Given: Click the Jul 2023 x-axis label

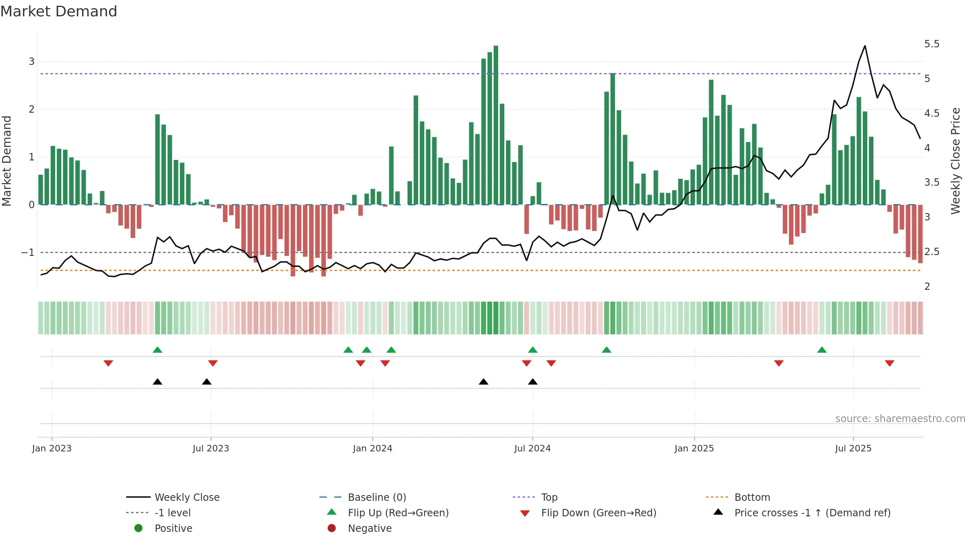Looking at the screenshot, I should pyautogui.click(x=211, y=449).
